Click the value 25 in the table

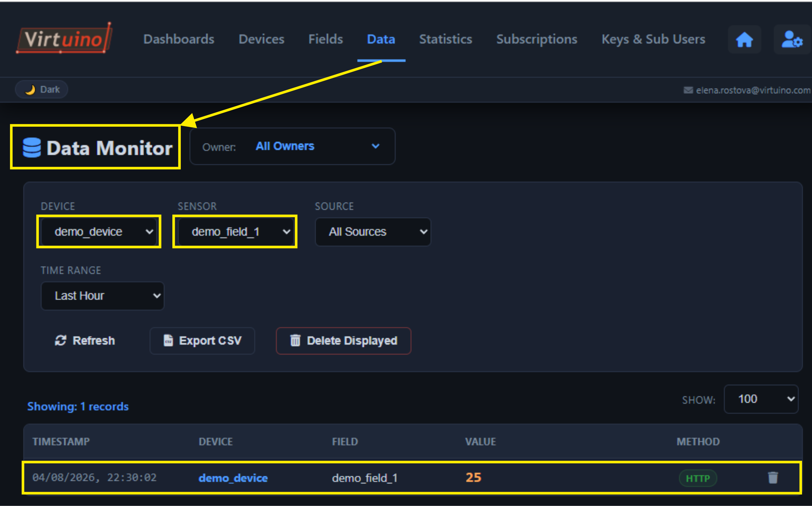pyautogui.click(x=474, y=477)
